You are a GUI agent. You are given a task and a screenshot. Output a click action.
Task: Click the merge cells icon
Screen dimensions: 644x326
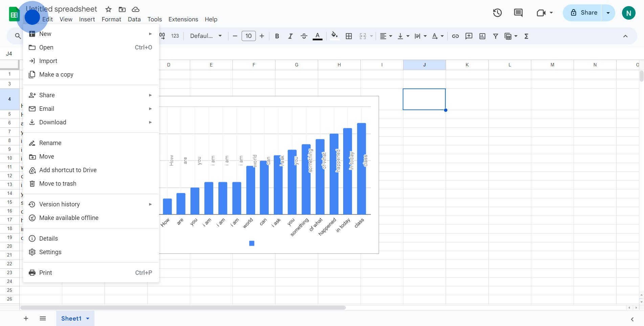(363, 36)
